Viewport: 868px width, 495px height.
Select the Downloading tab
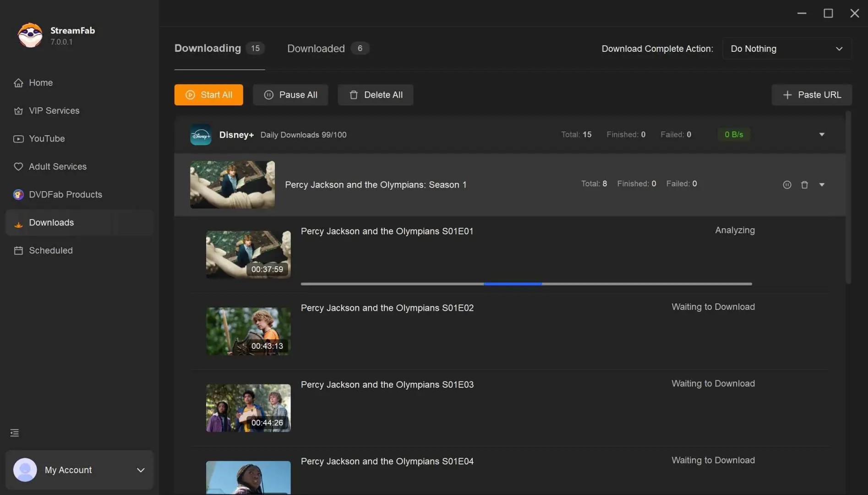[207, 48]
